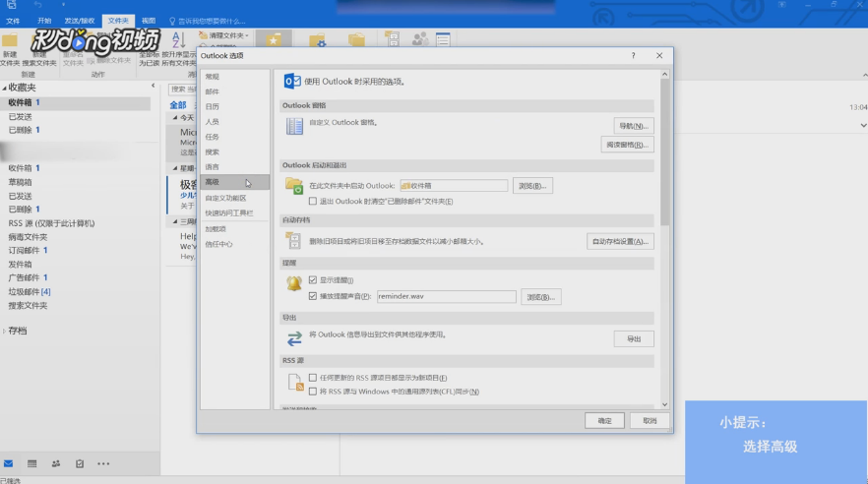
Task: Click the folder properties gear icon in ribbon
Action: (317, 40)
